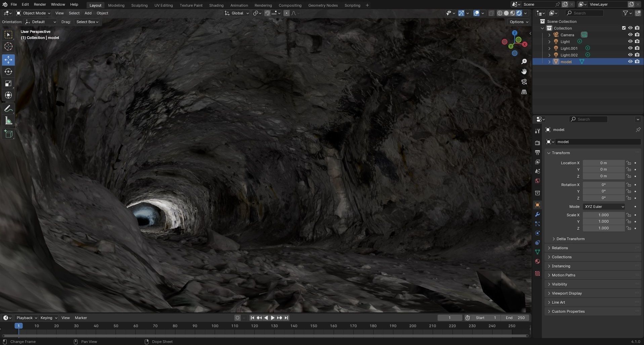Play the animation
This screenshot has height=345, width=644.
coord(273,318)
